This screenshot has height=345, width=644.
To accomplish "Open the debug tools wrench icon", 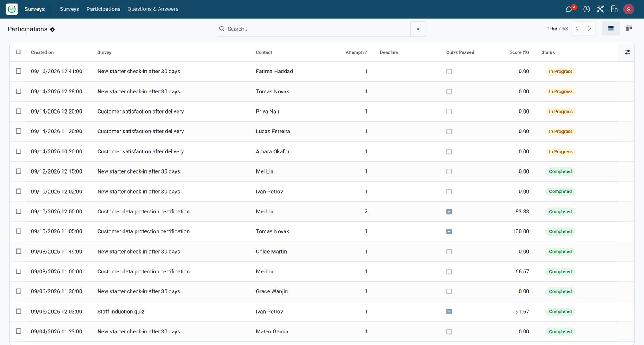I will point(600,9).
